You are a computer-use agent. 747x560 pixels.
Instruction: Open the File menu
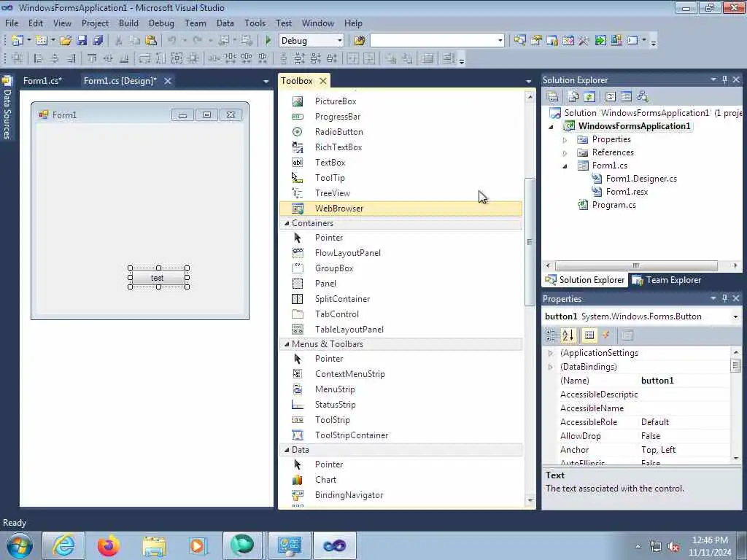tap(12, 23)
